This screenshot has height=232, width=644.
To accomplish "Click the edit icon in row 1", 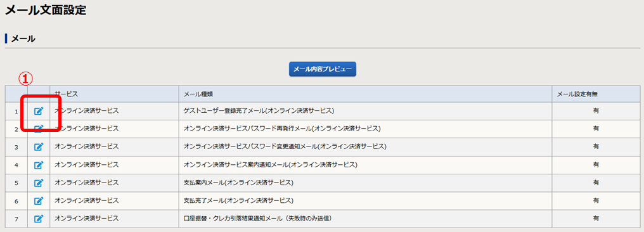I will pos(39,111).
